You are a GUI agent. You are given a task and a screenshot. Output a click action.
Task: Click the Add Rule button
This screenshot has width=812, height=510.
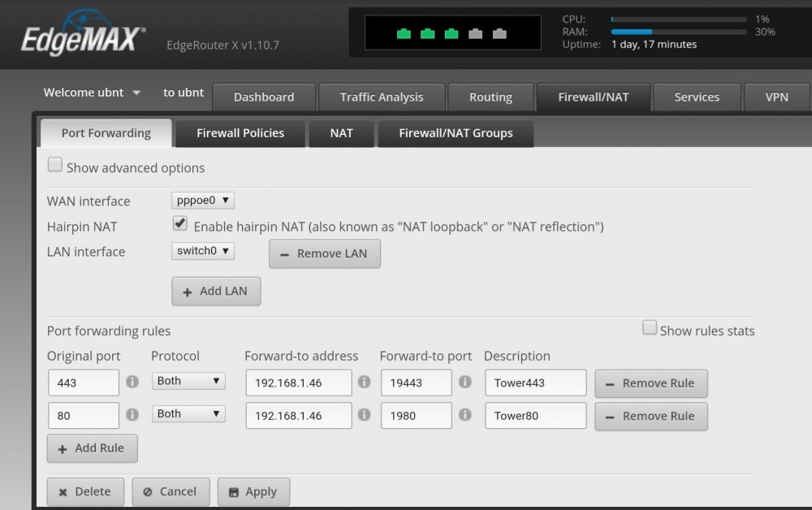click(x=93, y=447)
